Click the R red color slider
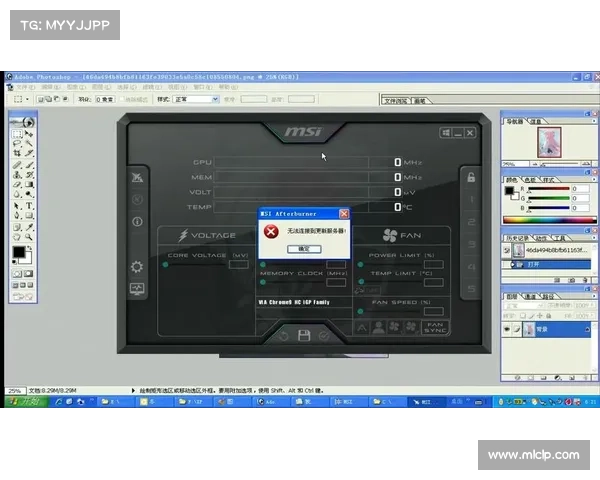This screenshot has height=480, width=600. tap(549, 189)
